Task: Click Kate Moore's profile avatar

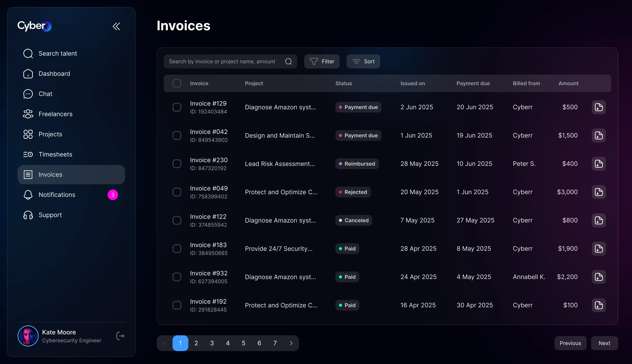Action: tap(28, 336)
